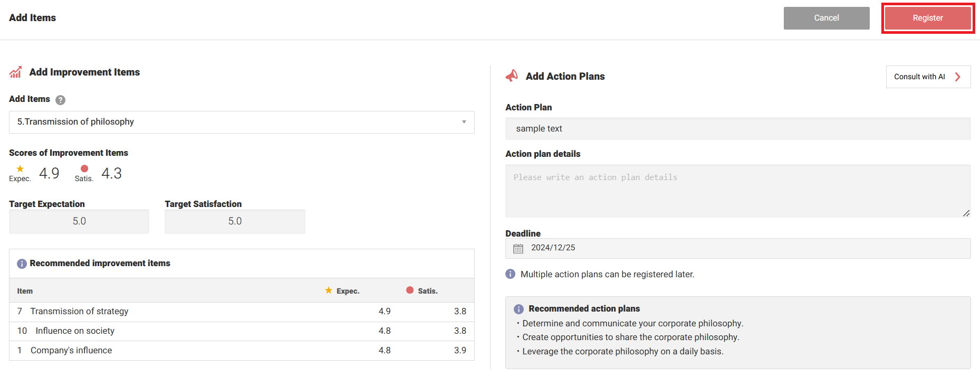
Task: Click the red Satis. score dot
Action: 84,169
